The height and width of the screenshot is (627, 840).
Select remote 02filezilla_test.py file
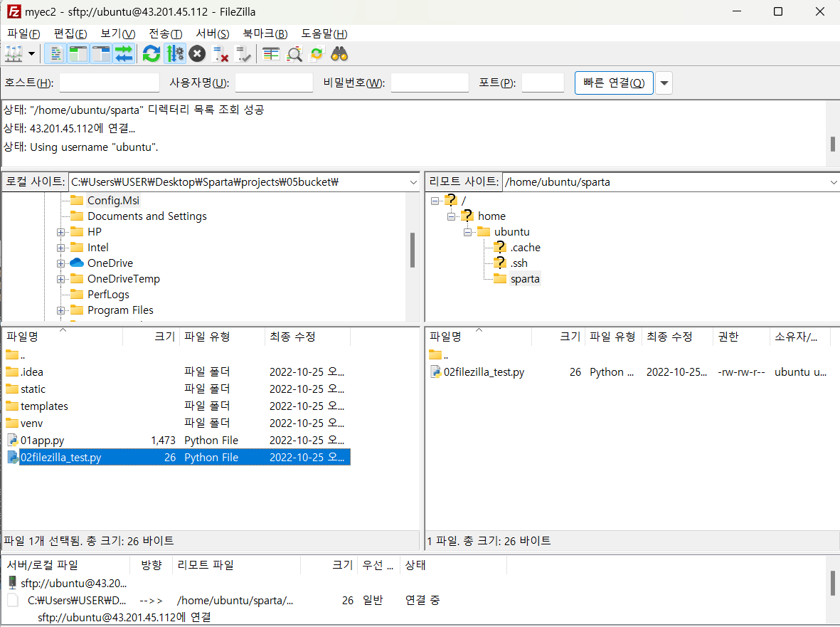click(x=629, y=372)
